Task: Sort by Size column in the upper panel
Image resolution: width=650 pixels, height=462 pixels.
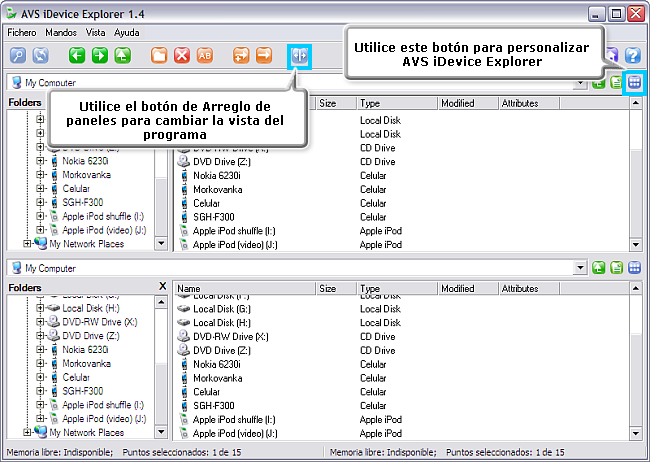Action: (x=336, y=103)
